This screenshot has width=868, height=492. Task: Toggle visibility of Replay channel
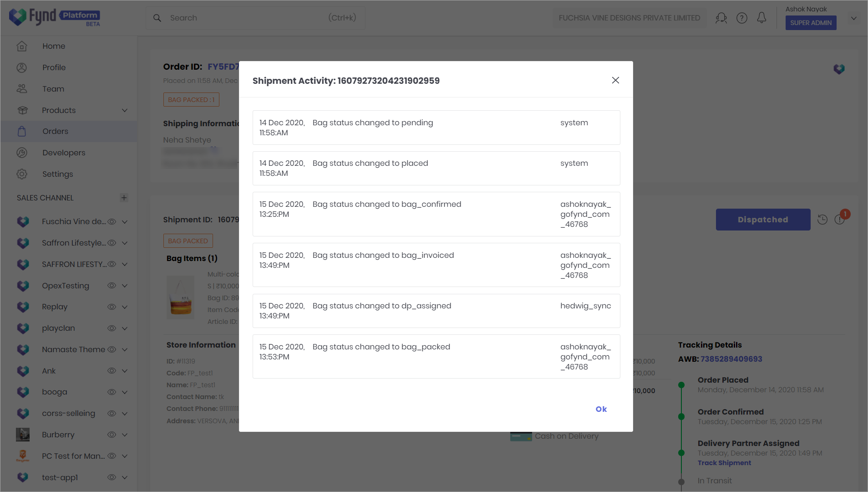click(x=112, y=307)
